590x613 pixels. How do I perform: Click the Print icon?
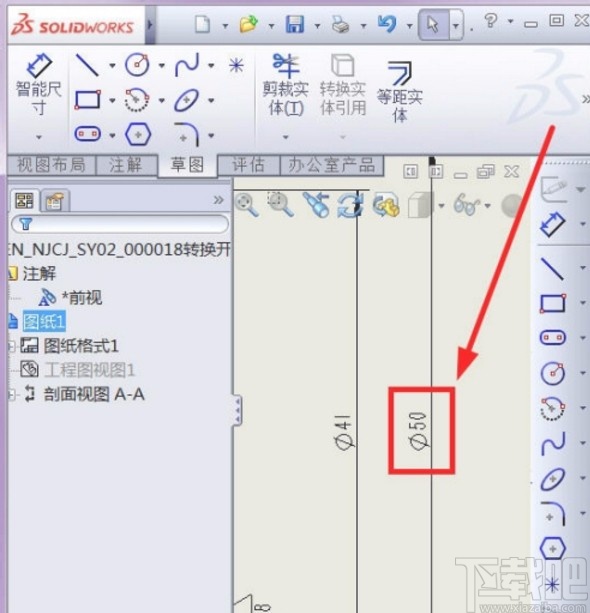(x=341, y=25)
